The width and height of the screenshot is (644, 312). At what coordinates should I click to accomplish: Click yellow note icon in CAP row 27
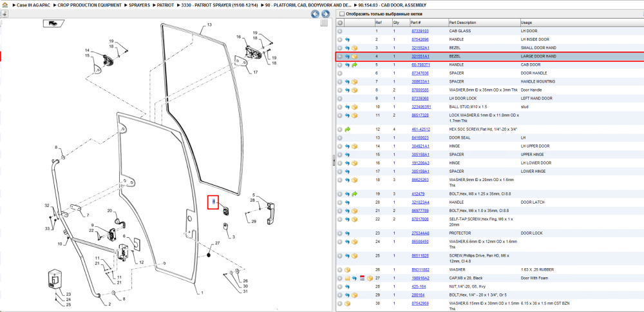coord(347,278)
